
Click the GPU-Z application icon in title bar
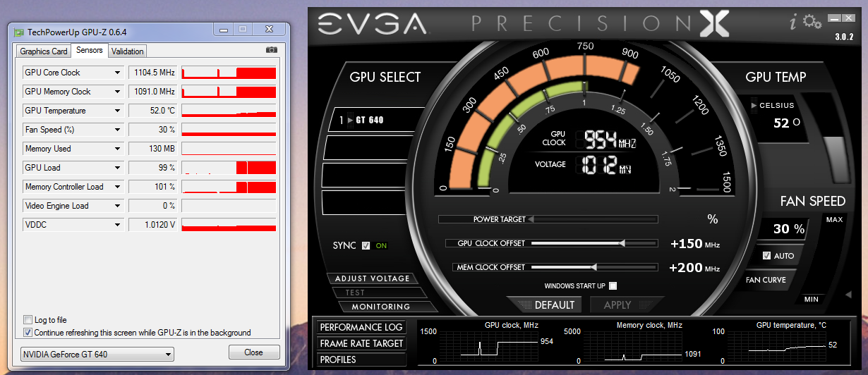click(x=19, y=32)
